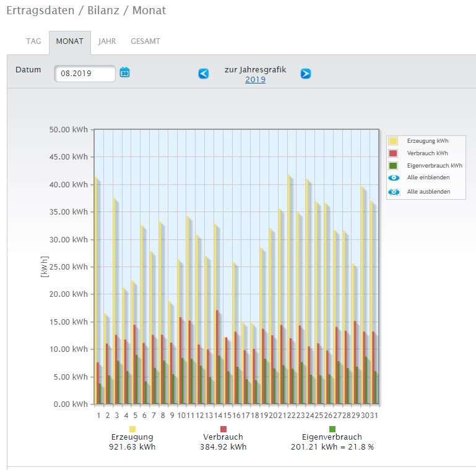Go to previous month with left arrow

pos(204,74)
